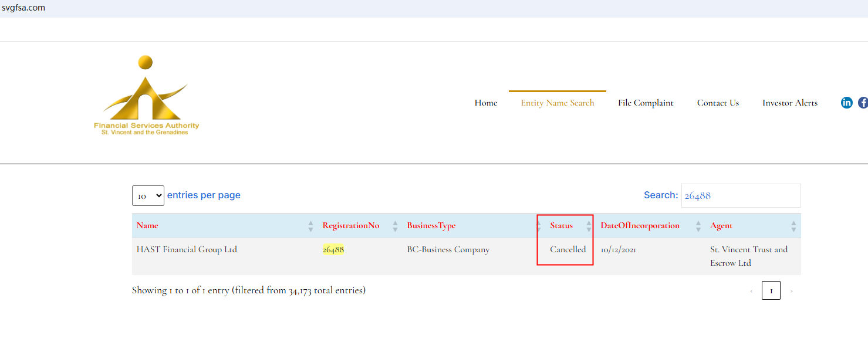Select the HAST Financial Group Ltd row

(x=187, y=250)
